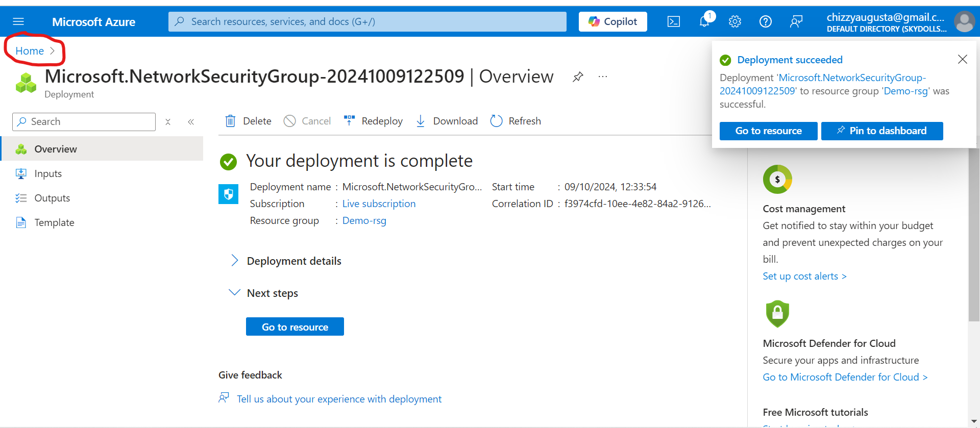
Task: Open the Help question mark icon
Action: [x=766, y=21]
